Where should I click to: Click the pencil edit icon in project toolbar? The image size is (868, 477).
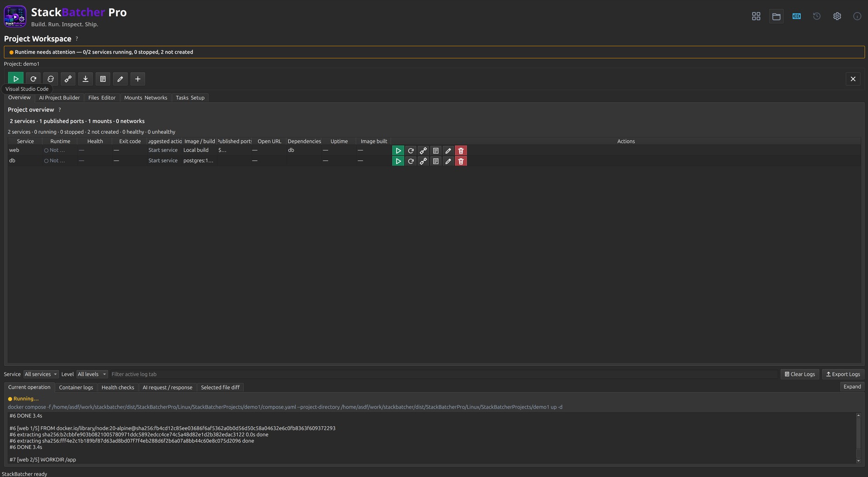[120, 79]
